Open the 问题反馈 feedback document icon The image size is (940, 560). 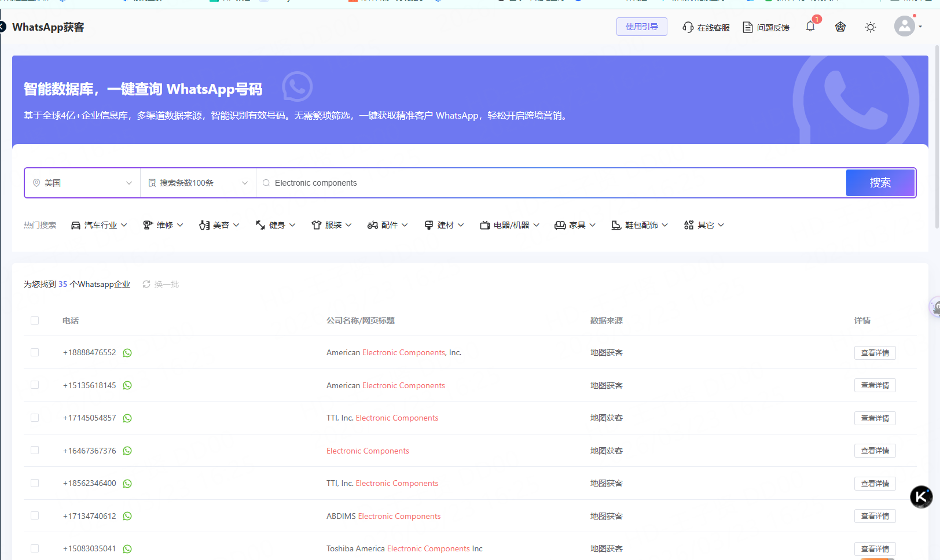click(748, 27)
